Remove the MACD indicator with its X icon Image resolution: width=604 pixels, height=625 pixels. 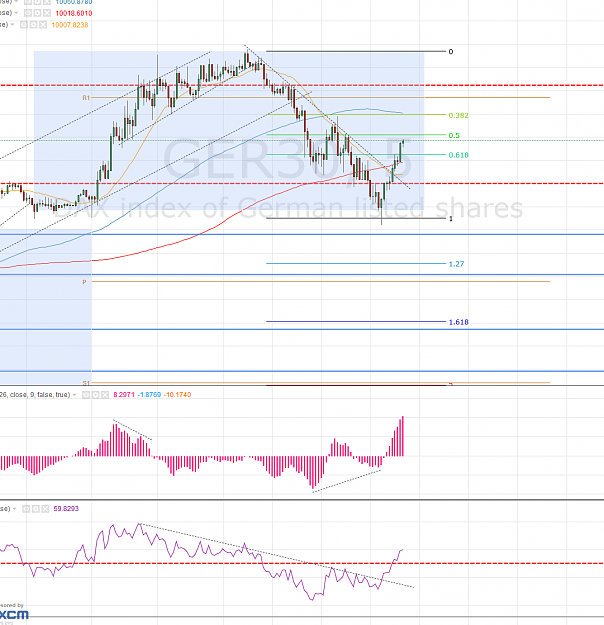(105, 395)
